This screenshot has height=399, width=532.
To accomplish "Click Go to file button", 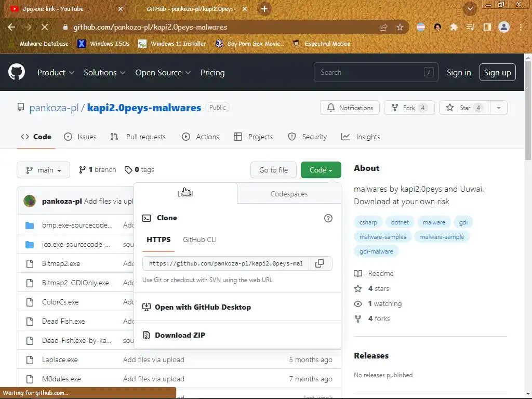I will tap(273, 170).
